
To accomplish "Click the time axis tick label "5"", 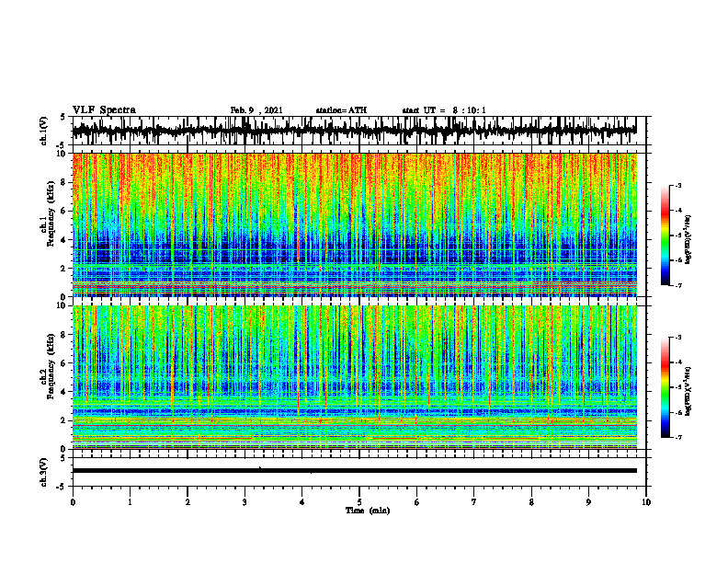I will point(359,502).
